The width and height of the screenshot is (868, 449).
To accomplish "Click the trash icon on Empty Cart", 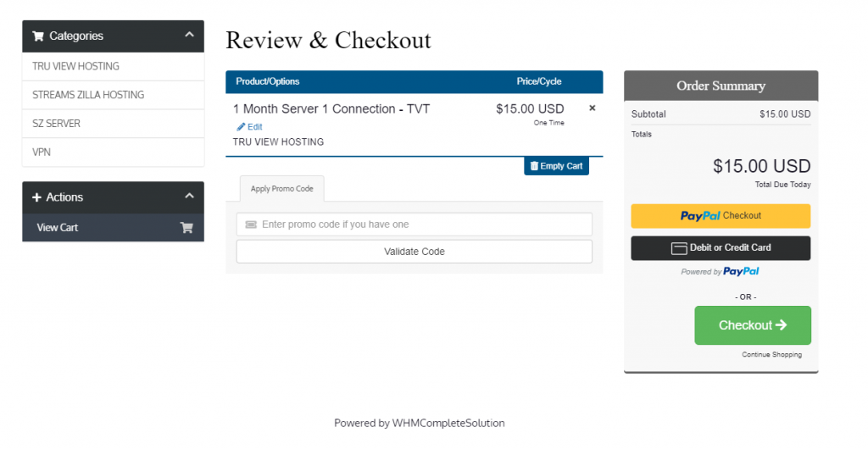I will [x=534, y=166].
